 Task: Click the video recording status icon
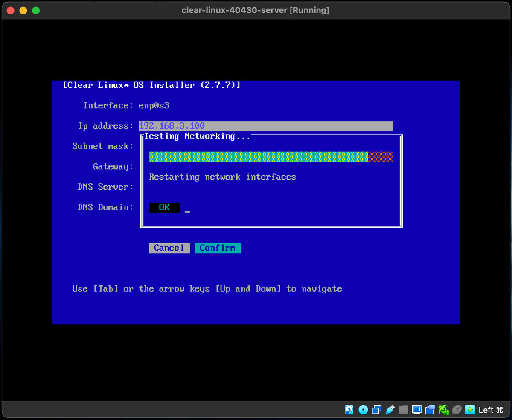[430, 410]
